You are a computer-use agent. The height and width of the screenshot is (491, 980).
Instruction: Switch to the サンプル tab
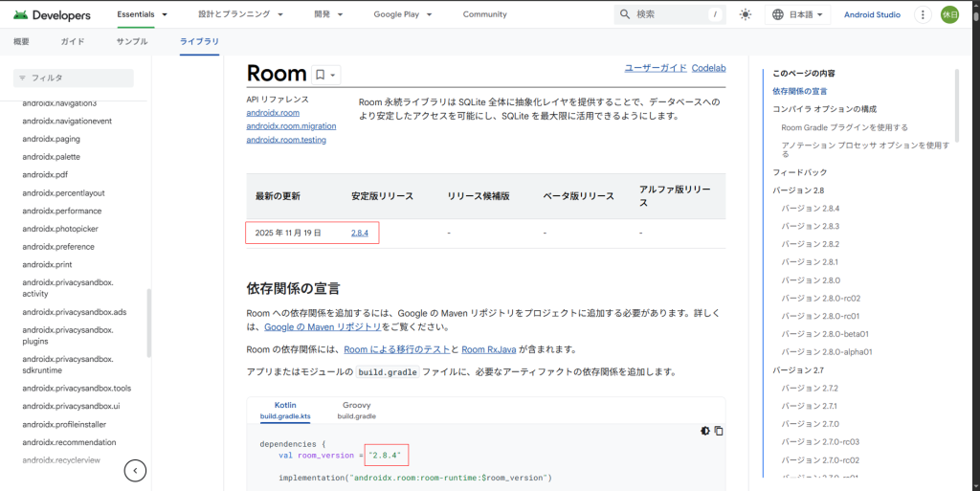coord(132,42)
